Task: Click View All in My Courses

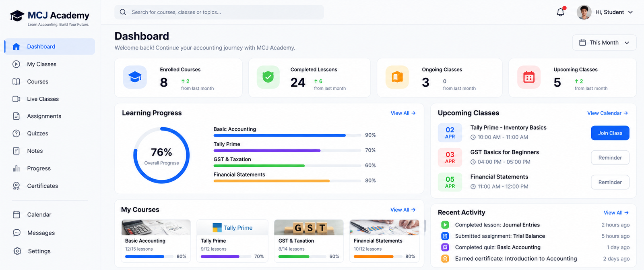Action: 403,210
